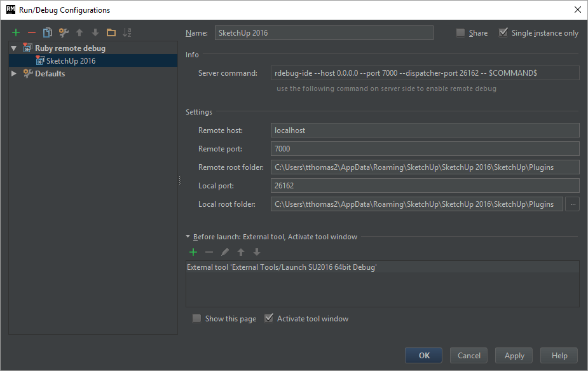Click the OK button
This screenshot has width=588, height=371.
424,356
